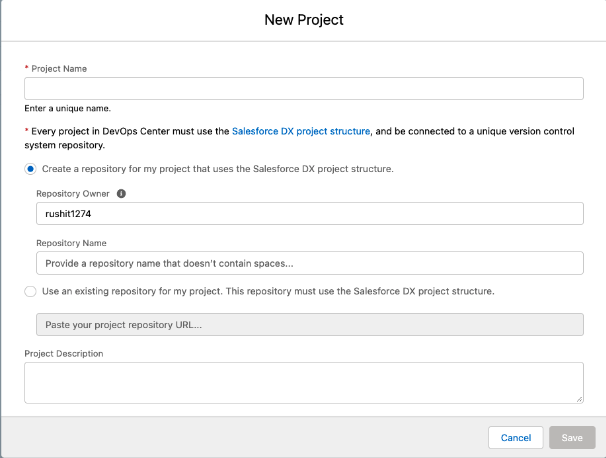Click the Repository Owner info icon

point(121,194)
